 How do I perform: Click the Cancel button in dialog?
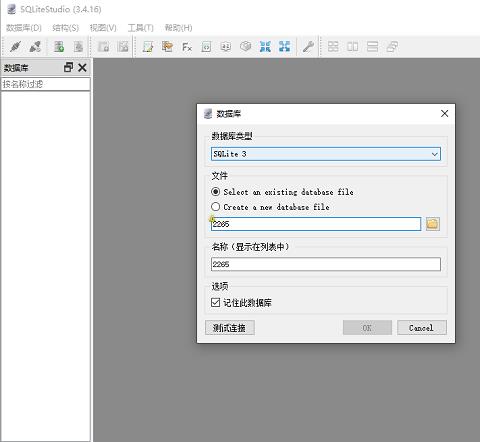pyautogui.click(x=422, y=328)
